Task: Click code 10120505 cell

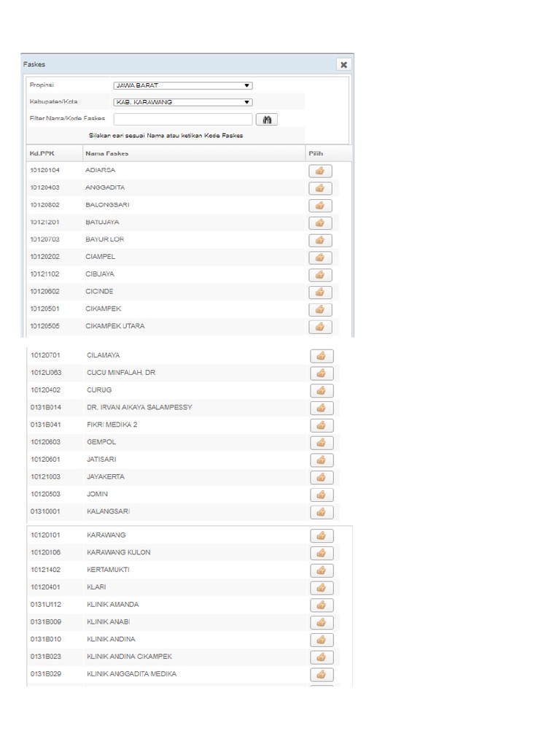Action: (x=44, y=326)
